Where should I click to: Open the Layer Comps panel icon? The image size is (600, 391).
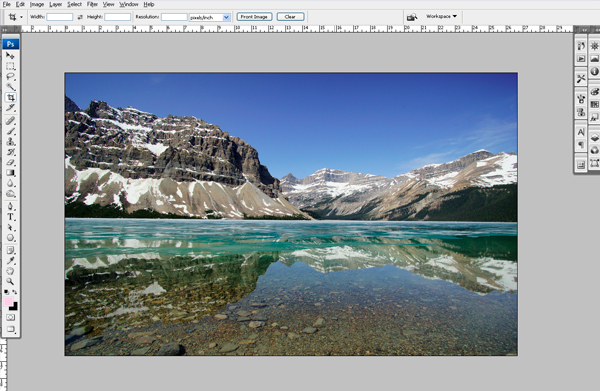[581, 165]
